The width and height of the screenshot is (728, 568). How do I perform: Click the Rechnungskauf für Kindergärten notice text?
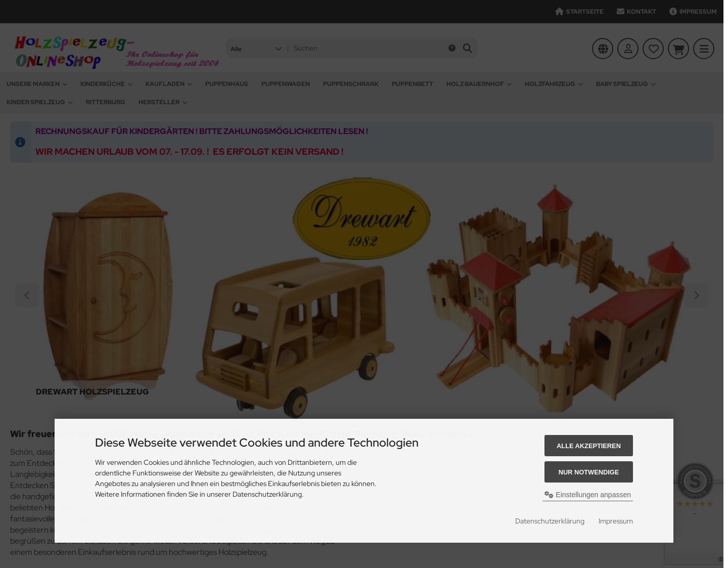(x=202, y=131)
